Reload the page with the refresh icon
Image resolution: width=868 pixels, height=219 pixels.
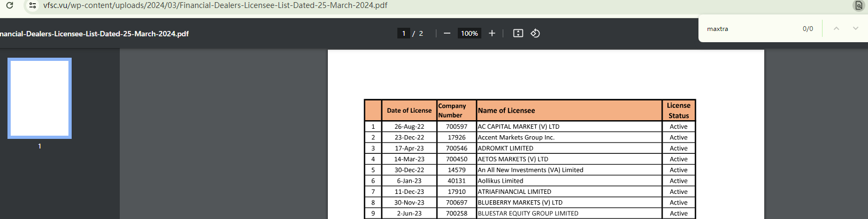tap(10, 5)
